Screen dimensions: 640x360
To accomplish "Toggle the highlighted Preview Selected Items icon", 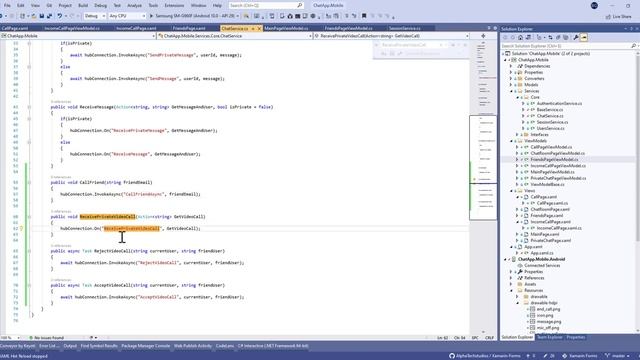I will 584,37.
